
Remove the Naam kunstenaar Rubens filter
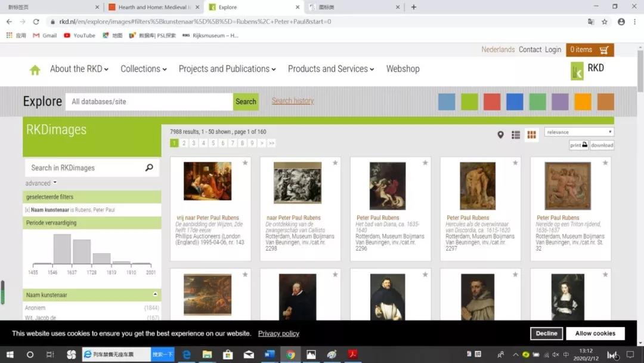(27, 210)
